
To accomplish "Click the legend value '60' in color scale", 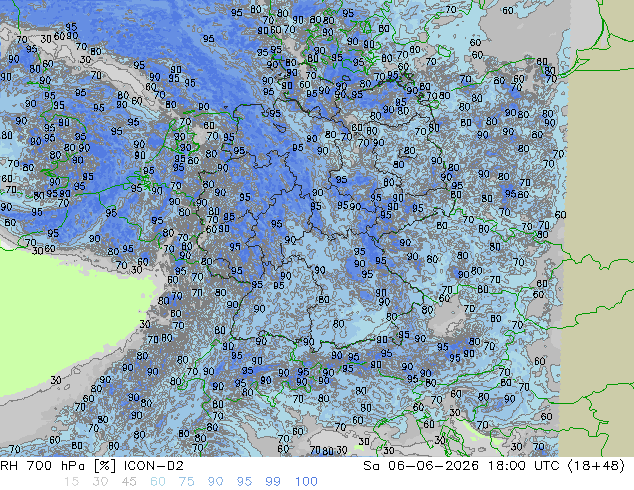I will (158, 482).
